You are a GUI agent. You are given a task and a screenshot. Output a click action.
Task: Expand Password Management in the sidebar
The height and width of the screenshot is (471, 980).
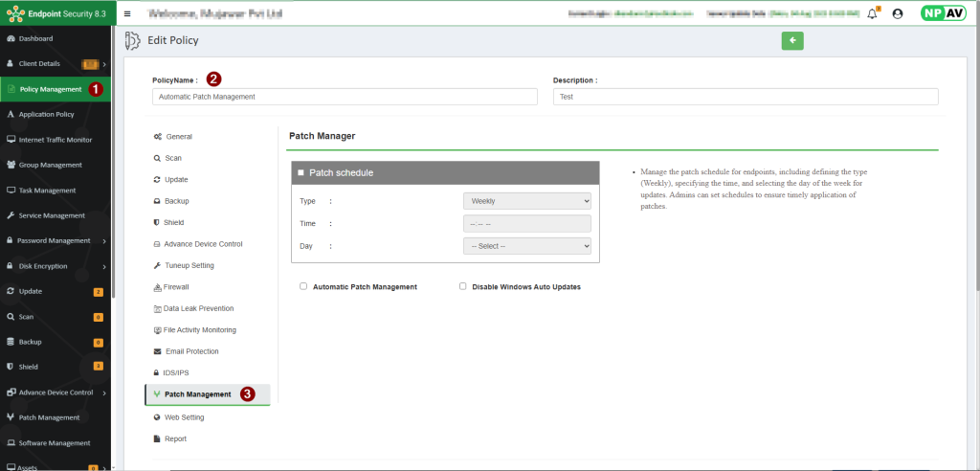tap(54, 240)
